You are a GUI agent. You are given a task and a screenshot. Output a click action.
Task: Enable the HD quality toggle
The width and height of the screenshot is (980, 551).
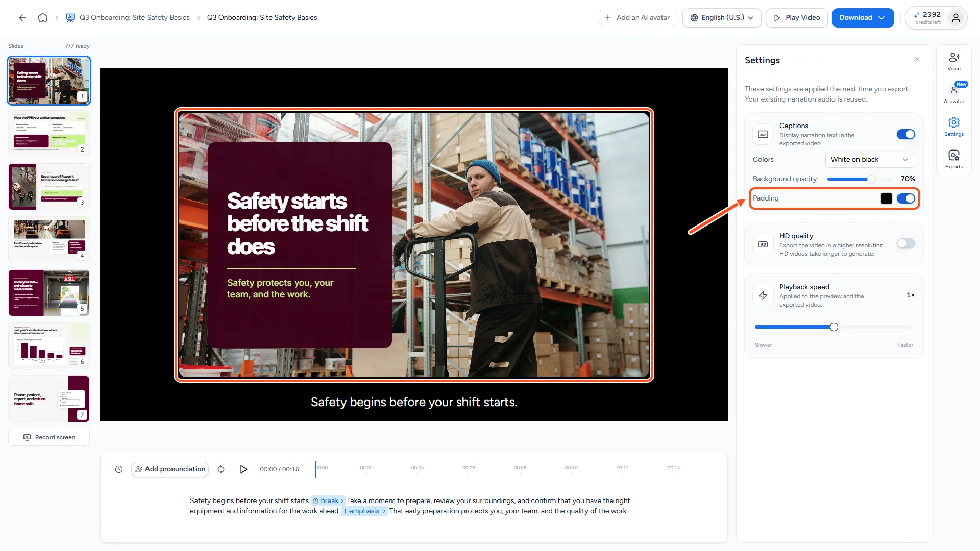coord(906,243)
